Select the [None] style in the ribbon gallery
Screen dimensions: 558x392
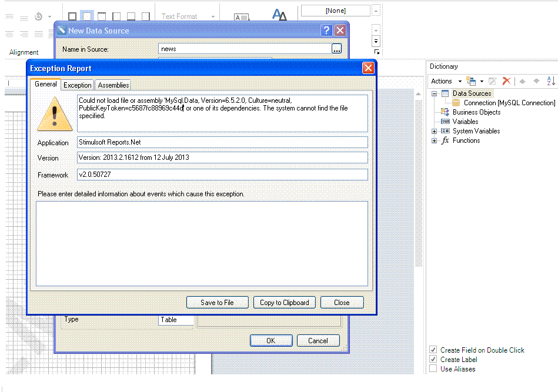[336, 11]
